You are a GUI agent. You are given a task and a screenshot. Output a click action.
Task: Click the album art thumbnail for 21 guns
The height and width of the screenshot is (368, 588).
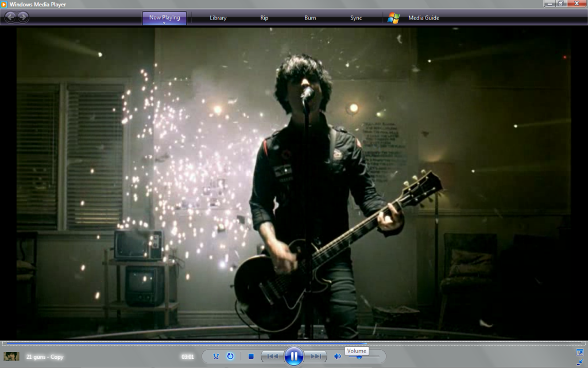click(11, 356)
